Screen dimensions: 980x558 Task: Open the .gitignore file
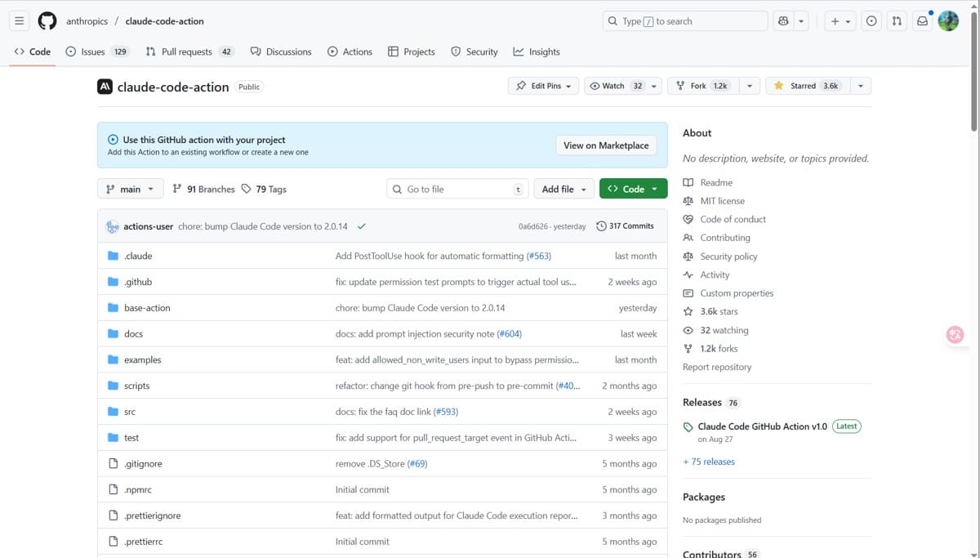pos(143,464)
